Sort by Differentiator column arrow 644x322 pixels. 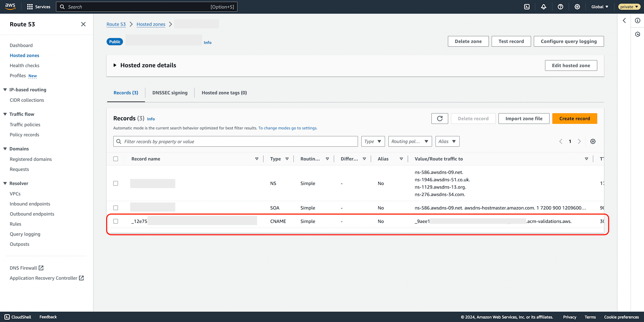pos(364,159)
